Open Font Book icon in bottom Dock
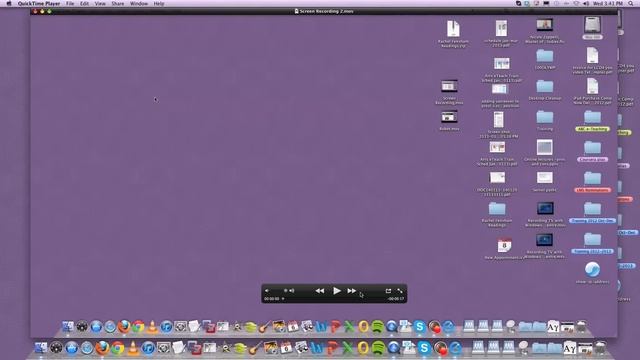Viewport: 640px width, 360px height. (569, 348)
